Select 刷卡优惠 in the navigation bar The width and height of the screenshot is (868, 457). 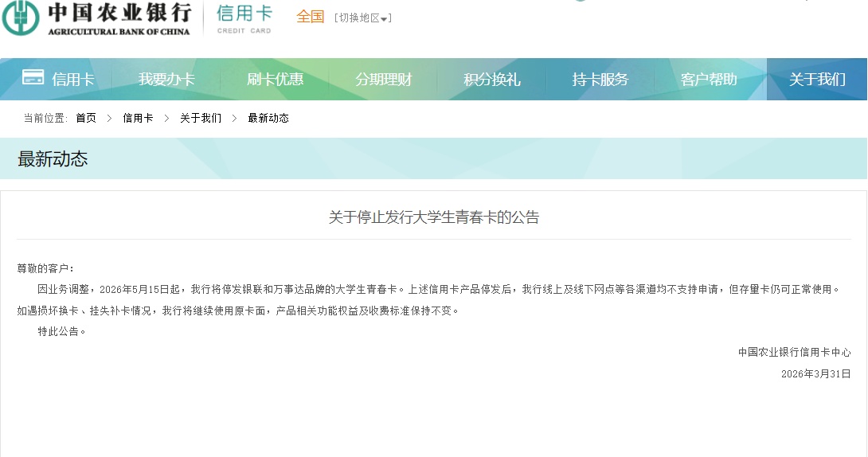[275, 80]
